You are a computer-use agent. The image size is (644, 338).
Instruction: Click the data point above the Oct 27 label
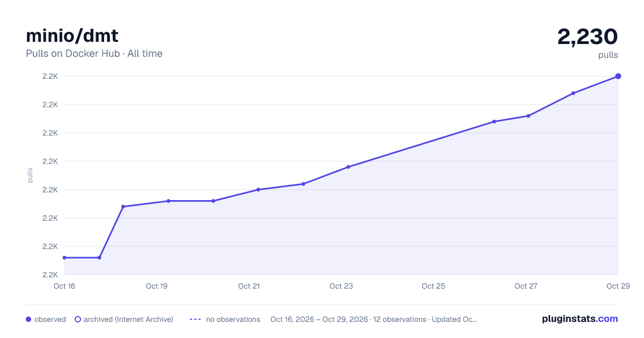pyautogui.click(x=529, y=116)
